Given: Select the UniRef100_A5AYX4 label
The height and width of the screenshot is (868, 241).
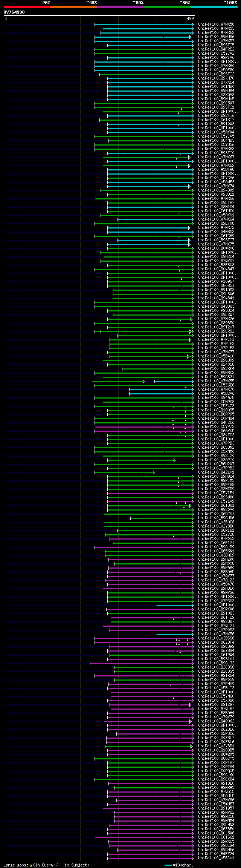Looking at the screenshot, I should click(x=216, y=132).
